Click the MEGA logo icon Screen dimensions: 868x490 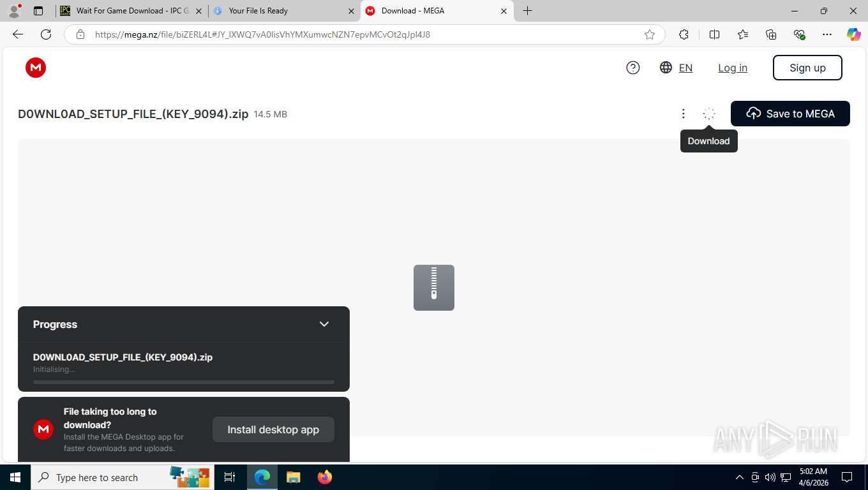36,68
